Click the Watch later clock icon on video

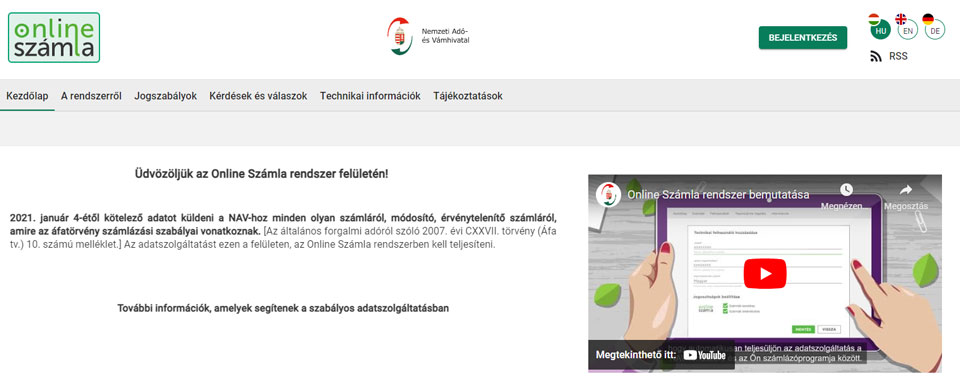tap(846, 189)
